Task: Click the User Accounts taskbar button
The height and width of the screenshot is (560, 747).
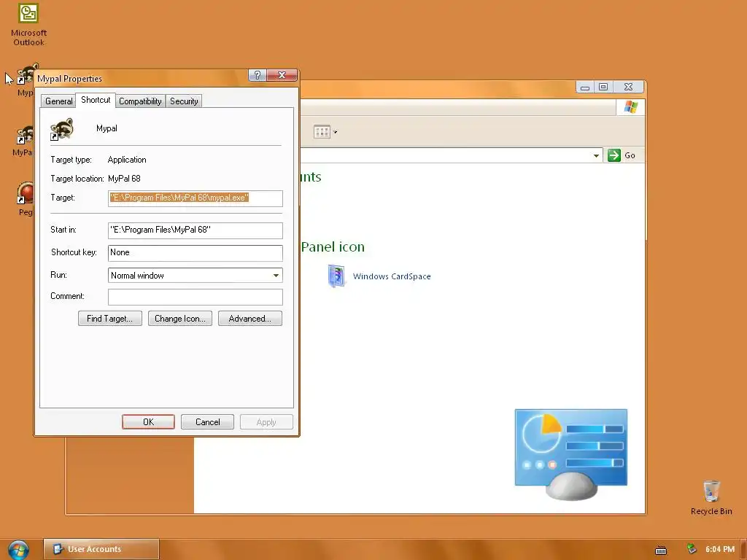Action: pyautogui.click(x=101, y=549)
